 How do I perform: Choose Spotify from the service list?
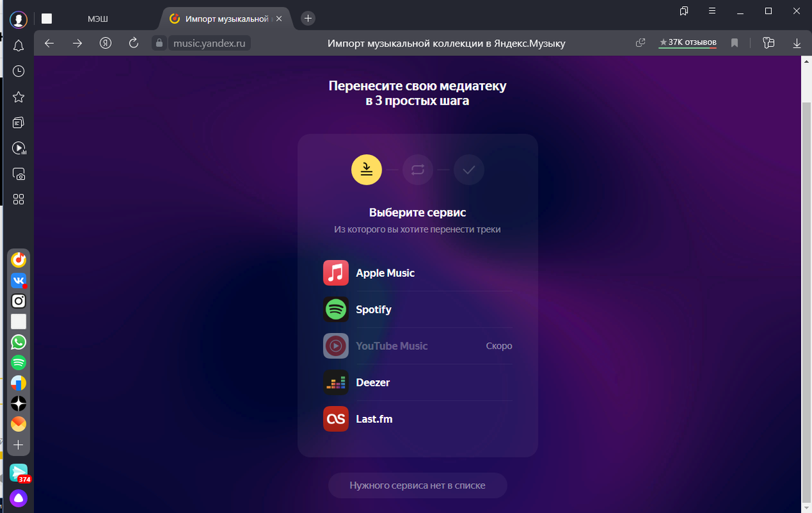pyautogui.click(x=418, y=309)
